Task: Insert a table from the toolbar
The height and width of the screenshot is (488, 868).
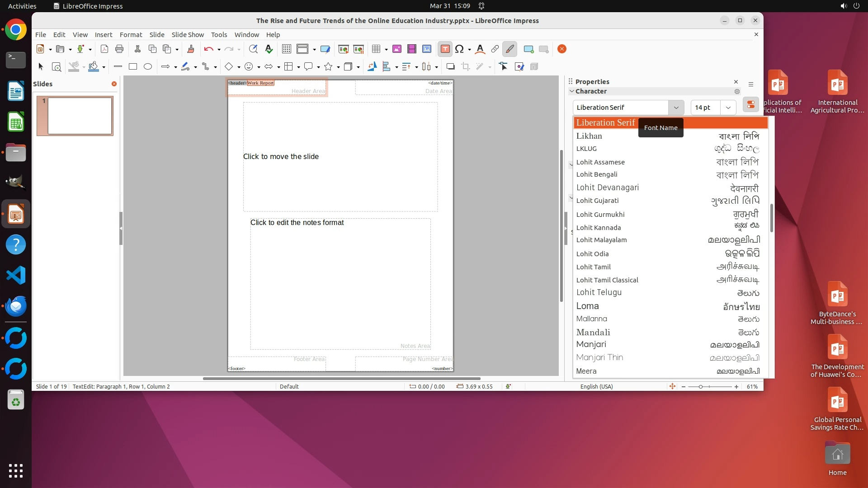Action: pyautogui.click(x=376, y=49)
